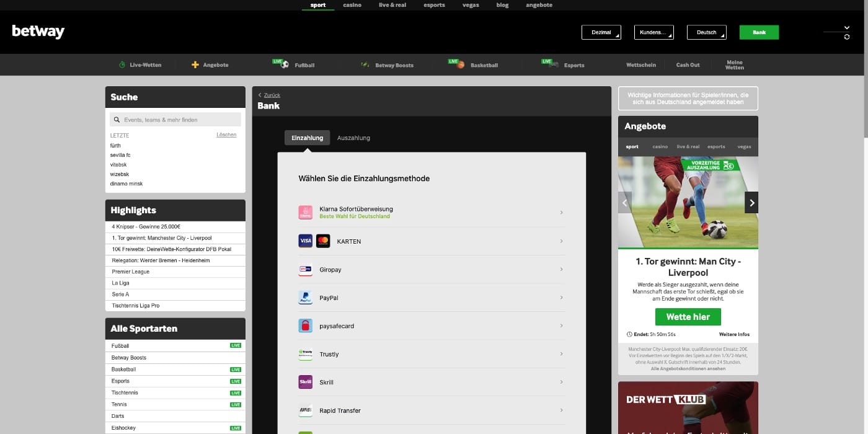Select the casino tab in Angebote panel

[660, 146]
